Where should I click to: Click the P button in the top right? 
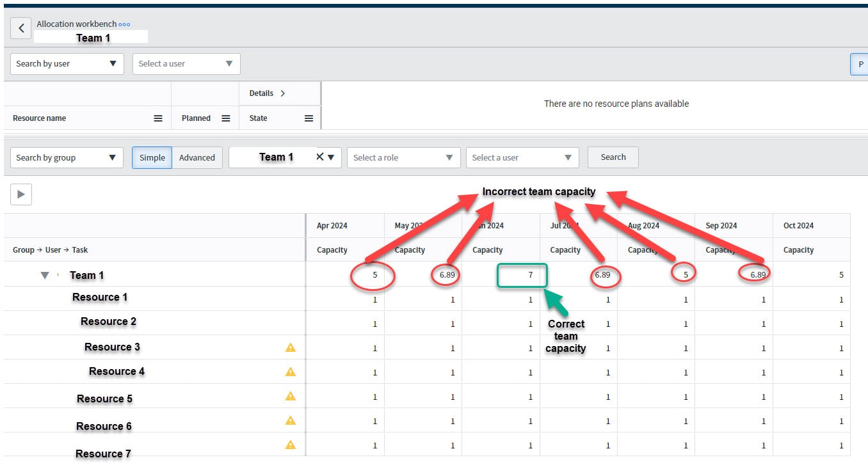coord(860,64)
